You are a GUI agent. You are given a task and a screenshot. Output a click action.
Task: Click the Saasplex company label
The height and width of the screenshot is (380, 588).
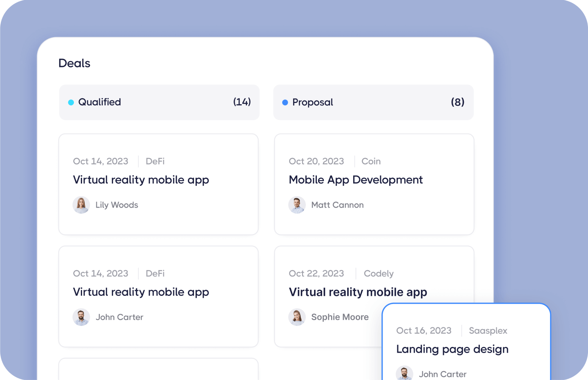[x=488, y=331]
